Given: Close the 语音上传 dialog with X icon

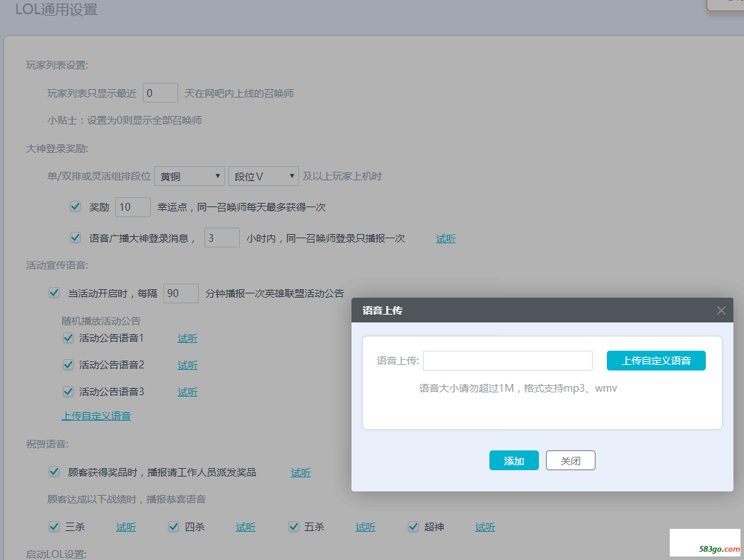Looking at the screenshot, I should pos(721,310).
